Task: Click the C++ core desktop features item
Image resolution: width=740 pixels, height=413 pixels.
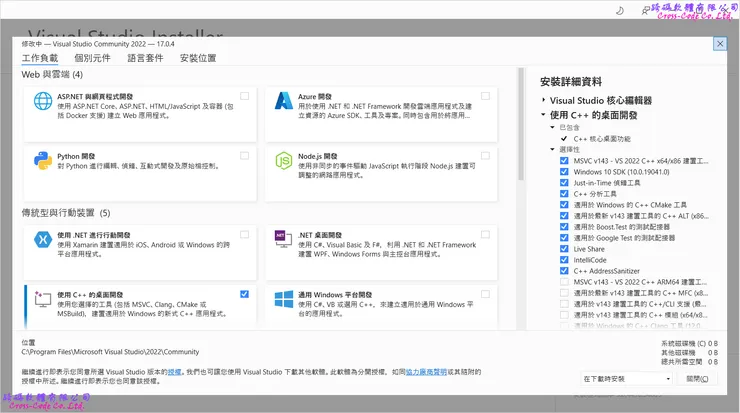Action: click(602, 139)
